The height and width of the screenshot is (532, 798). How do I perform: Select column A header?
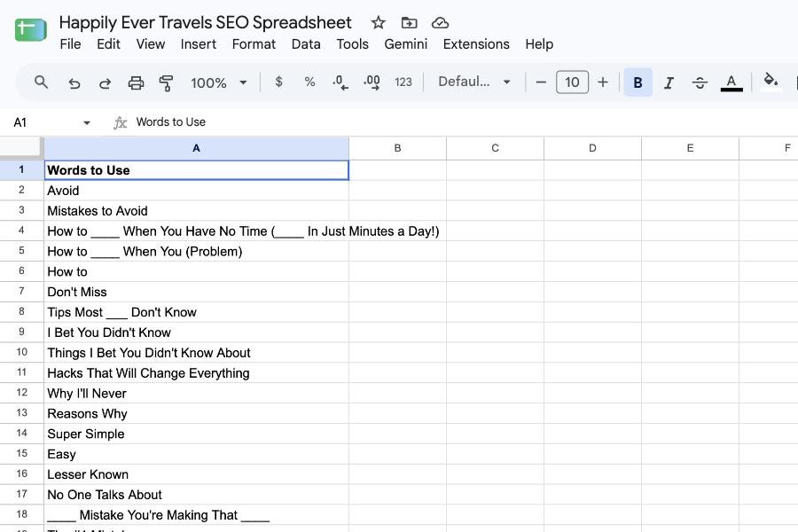197,148
